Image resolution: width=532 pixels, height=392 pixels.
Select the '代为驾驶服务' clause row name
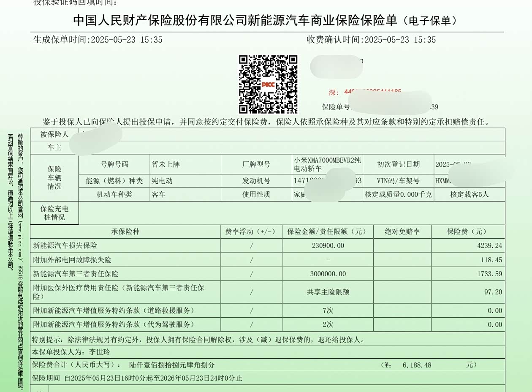click(114, 324)
